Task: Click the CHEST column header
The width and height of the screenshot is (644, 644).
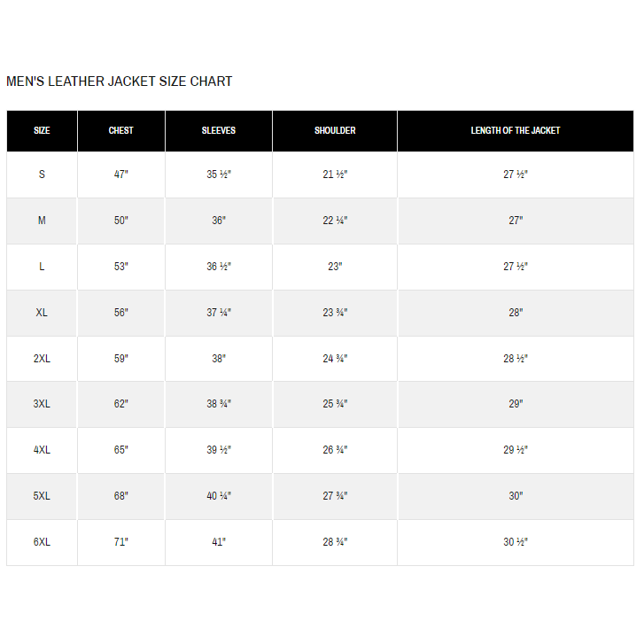Action: pyautogui.click(x=120, y=130)
